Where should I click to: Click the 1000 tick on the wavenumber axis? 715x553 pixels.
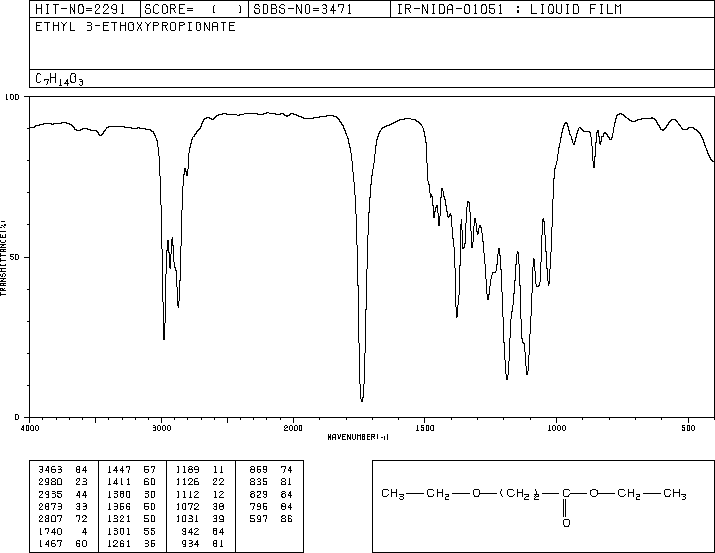click(557, 428)
